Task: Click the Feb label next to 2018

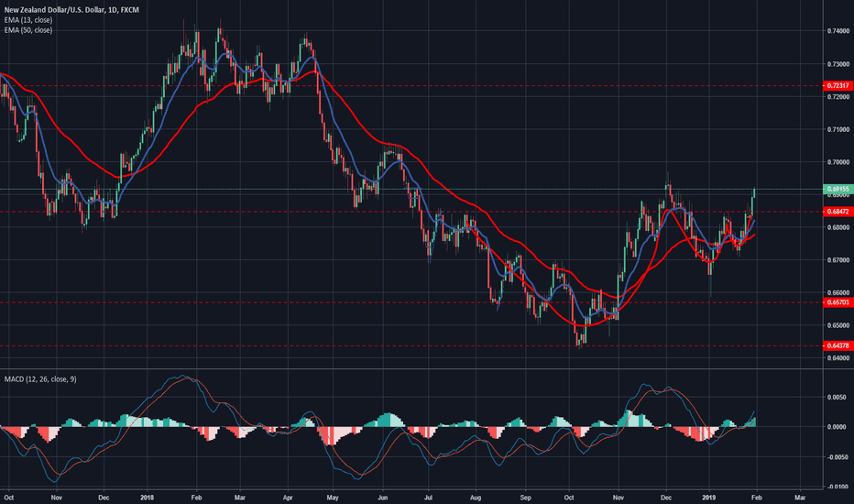Action: (x=197, y=498)
